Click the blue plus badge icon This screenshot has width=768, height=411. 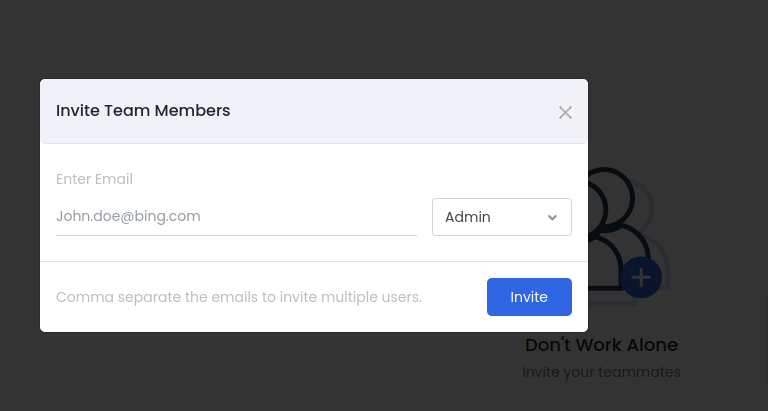[x=641, y=277]
